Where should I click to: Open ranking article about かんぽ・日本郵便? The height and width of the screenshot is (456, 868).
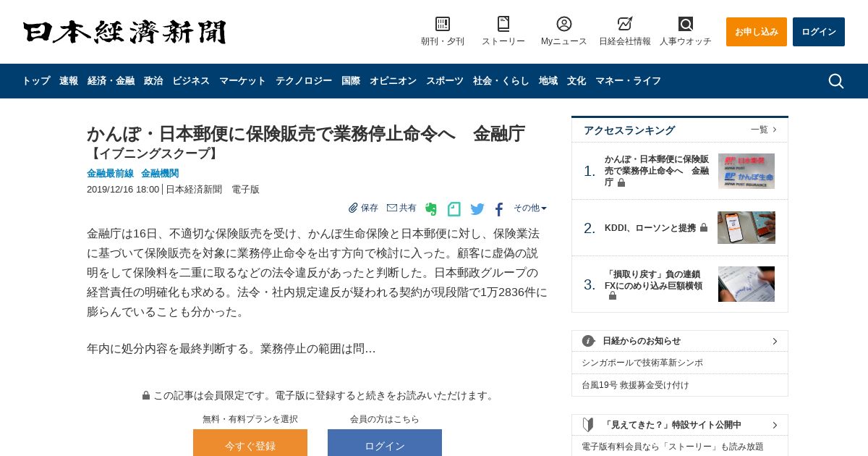[x=657, y=171]
